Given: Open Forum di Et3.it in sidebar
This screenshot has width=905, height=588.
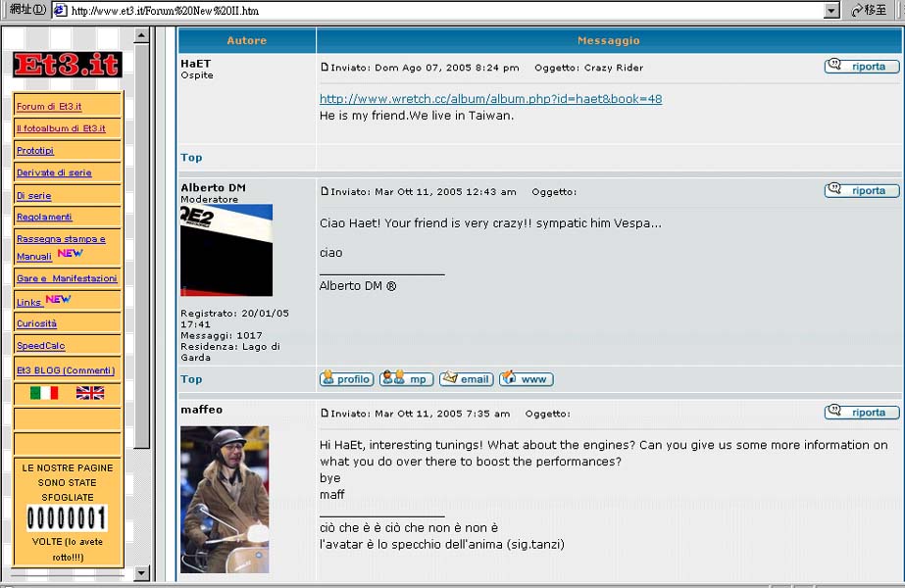Looking at the screenshot, I should coord(49,107).
